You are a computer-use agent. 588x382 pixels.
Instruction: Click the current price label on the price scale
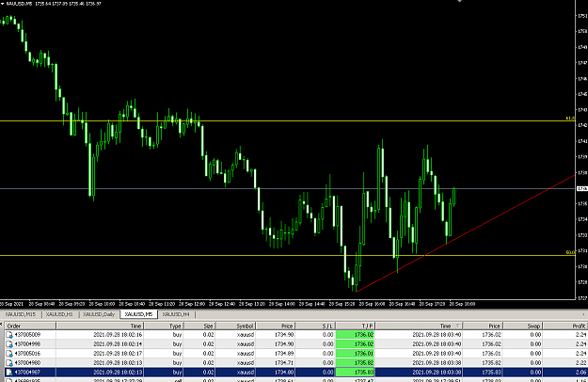(x=582, y=188)
